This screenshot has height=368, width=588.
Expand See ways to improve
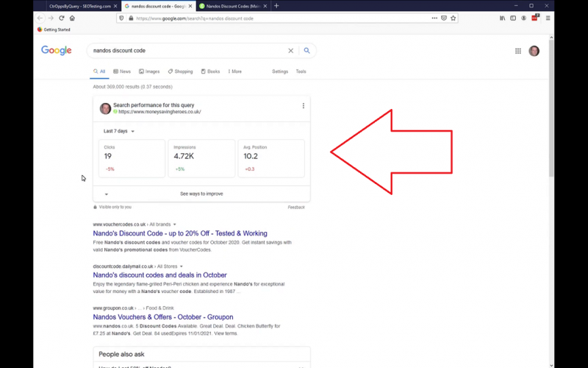201,194
